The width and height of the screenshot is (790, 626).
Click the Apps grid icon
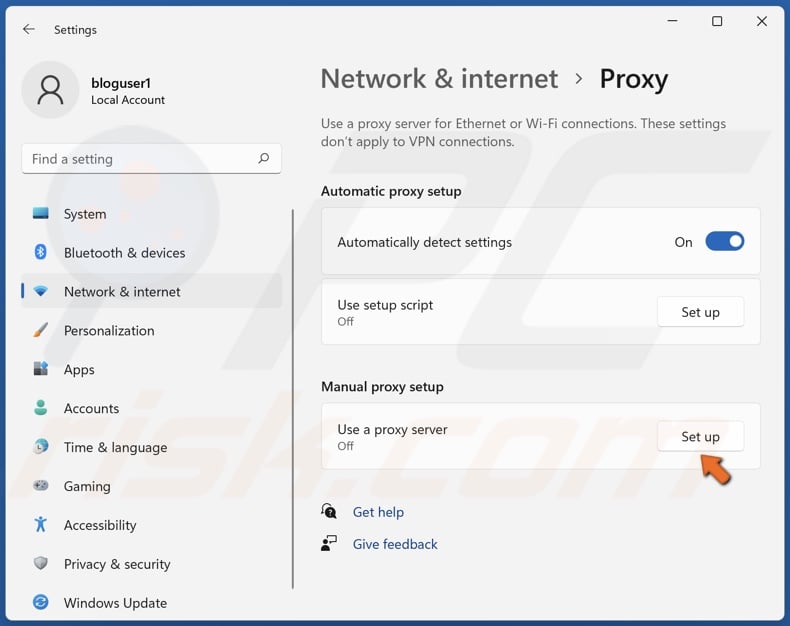[x=41, y=369]
